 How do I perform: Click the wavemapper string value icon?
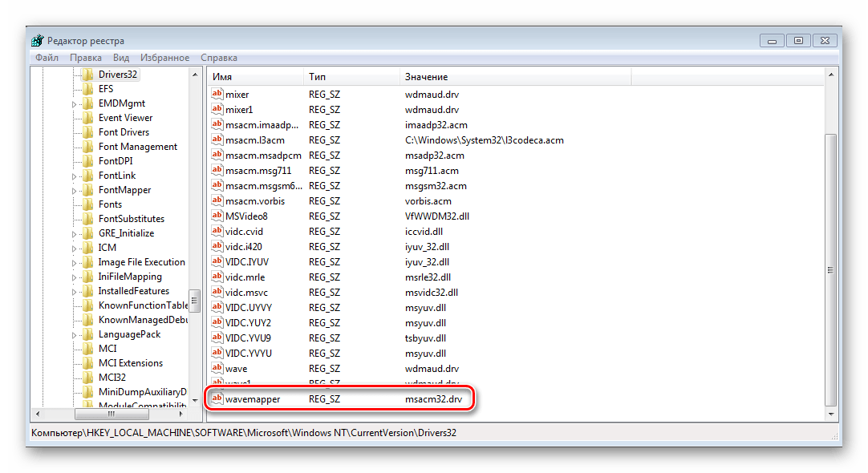tap(217, 398)
